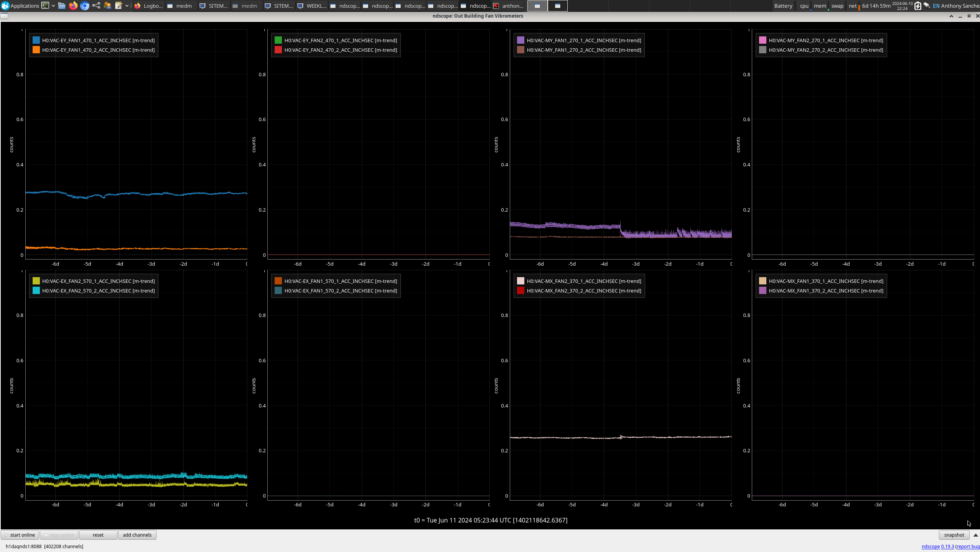Screen dimensions: 980x552
Task: Click the pale pink MX_FAN2_370_1 legend swatch
Action: click(521, 281)
